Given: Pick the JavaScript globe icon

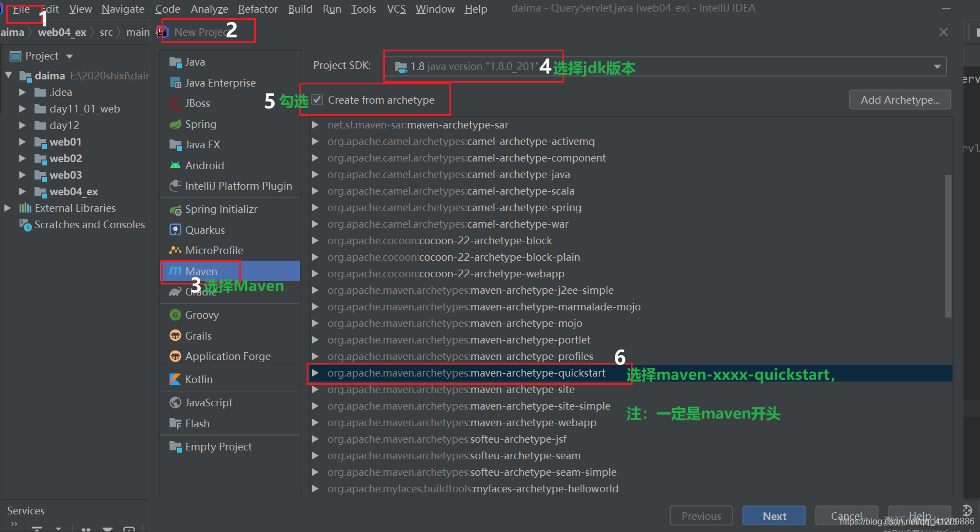Looking at the screenshot, I should (x=175, y=402).
